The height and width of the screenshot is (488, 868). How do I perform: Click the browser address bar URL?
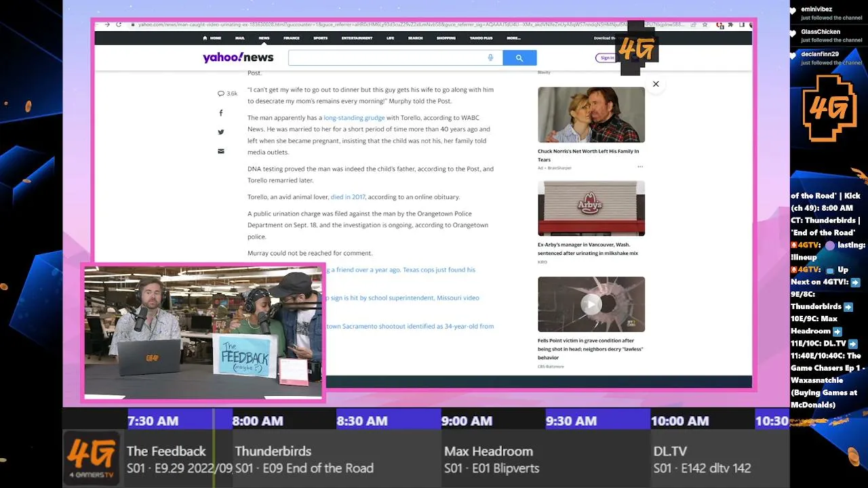point(412,24)
